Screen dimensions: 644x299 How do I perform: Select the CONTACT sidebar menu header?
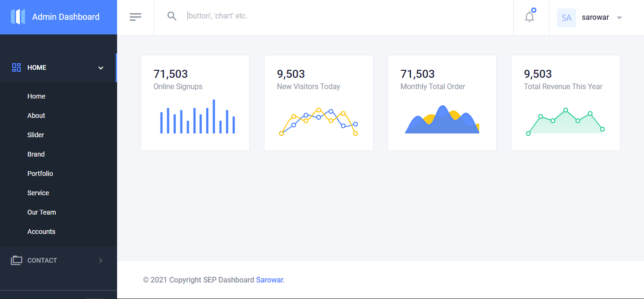[59, 260]
